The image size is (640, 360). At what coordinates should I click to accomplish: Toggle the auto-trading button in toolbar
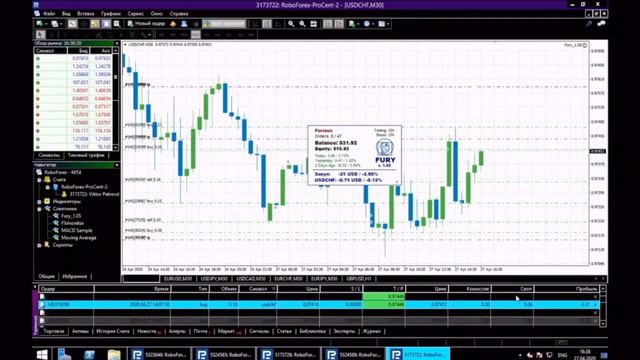click(224, 24)
